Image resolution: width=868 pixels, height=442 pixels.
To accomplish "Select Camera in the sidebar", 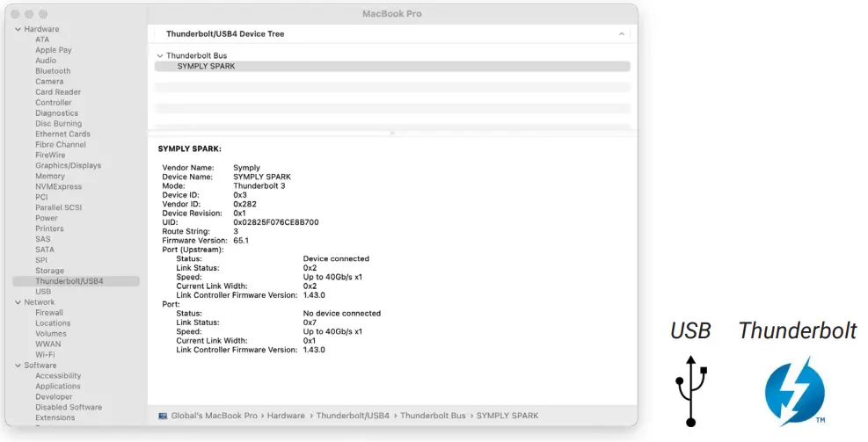I will coord(49,82).
